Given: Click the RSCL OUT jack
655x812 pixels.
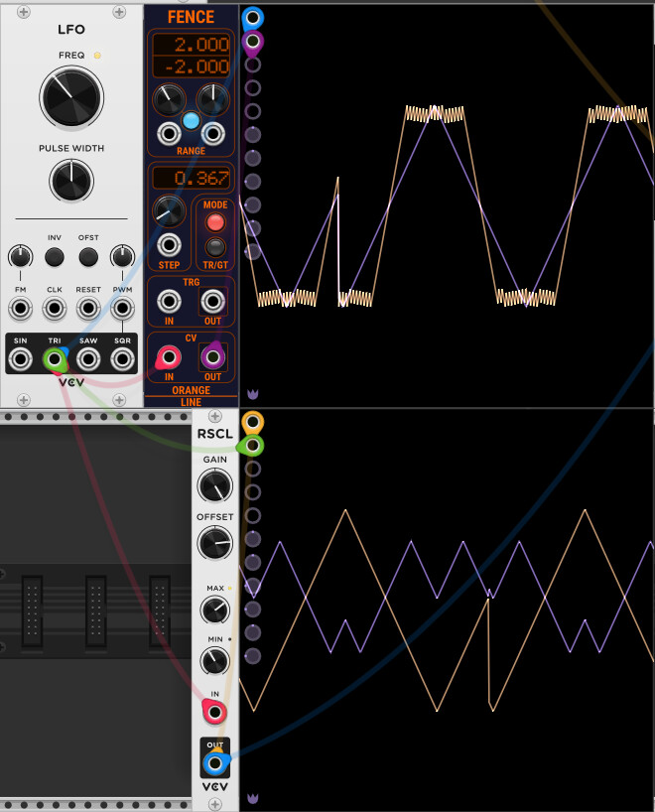Looking at the screenshot, I should tap(214, 763).
